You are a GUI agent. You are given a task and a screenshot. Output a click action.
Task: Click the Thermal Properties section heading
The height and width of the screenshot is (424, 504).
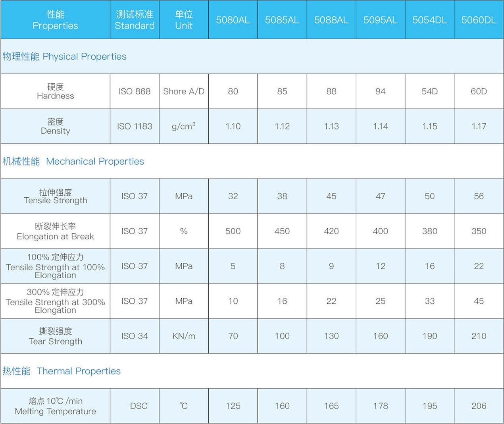62,371
